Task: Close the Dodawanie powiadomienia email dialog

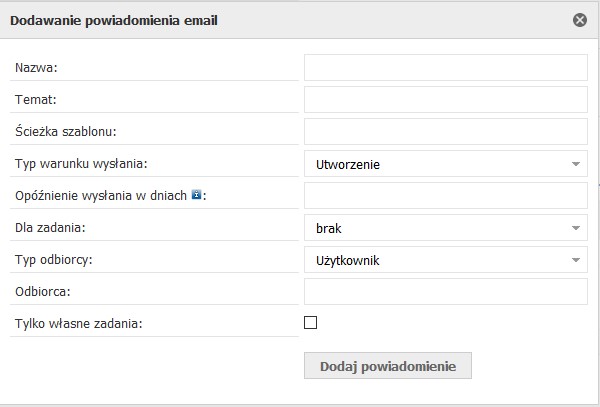Action: 580,20
